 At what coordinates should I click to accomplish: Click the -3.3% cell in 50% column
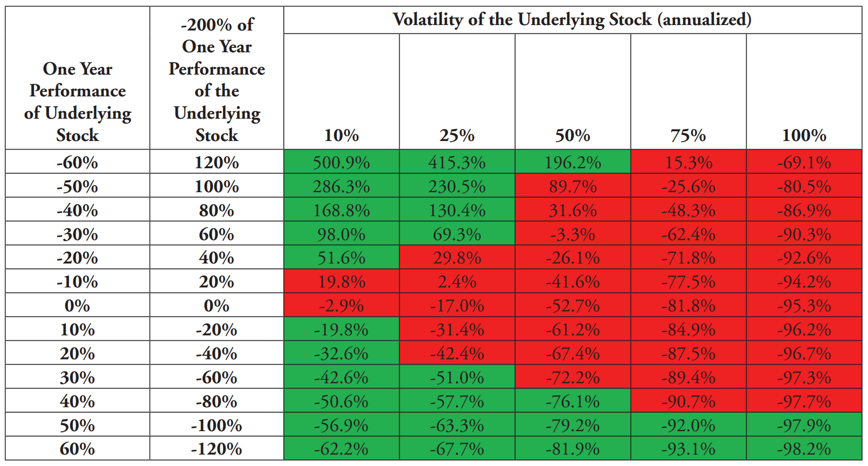tap(573, 234)
